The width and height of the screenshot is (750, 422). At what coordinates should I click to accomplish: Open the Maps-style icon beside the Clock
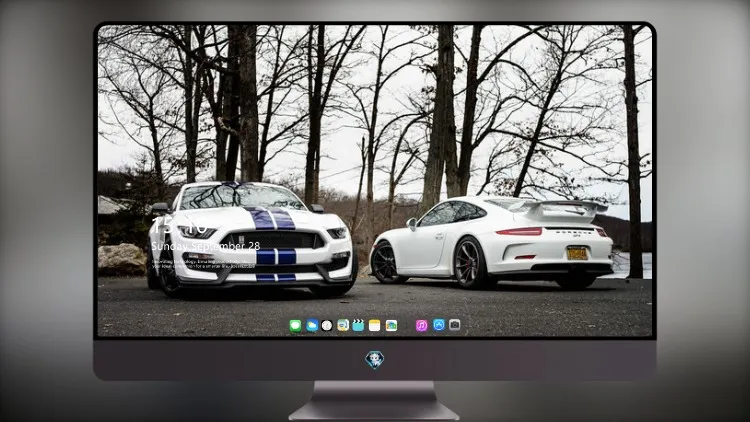coord(342,326)
